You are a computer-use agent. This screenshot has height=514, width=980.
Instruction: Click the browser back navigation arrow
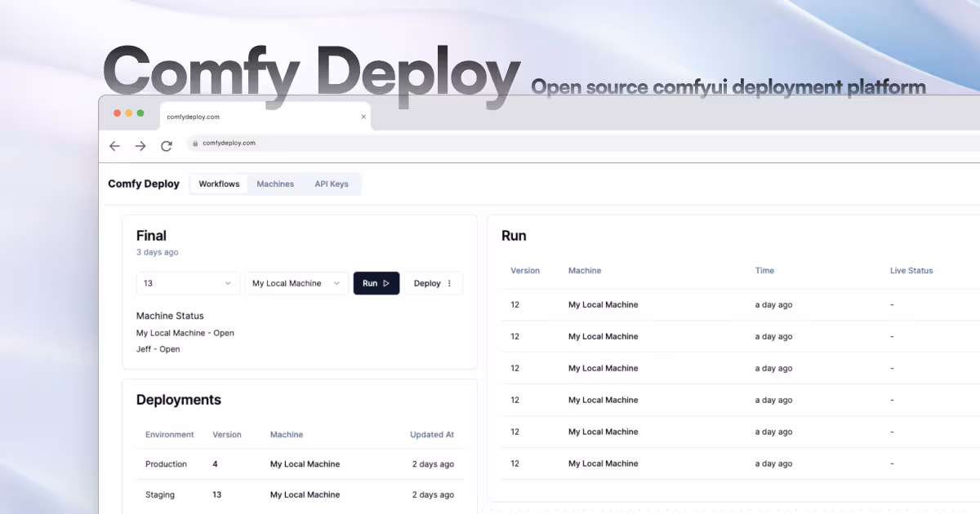point(114,146)
